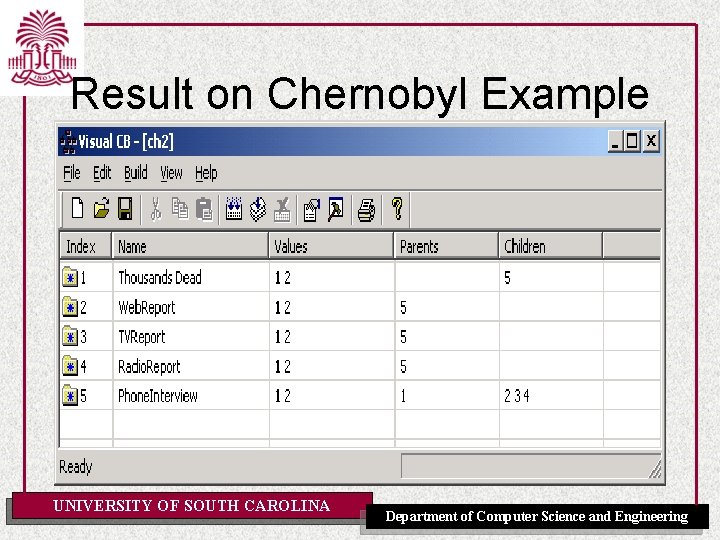
Task: Click the Cut scissors icon
Action: click(156, 209)
